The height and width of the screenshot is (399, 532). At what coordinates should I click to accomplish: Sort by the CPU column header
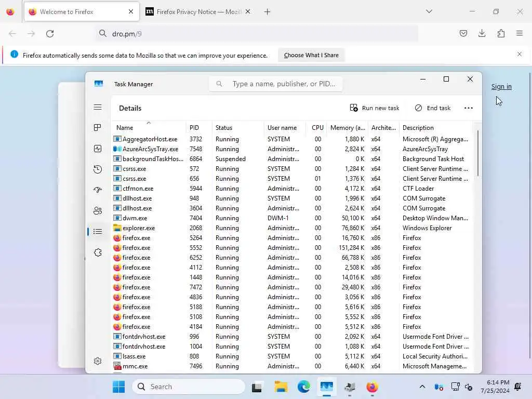tap(317, 128)
